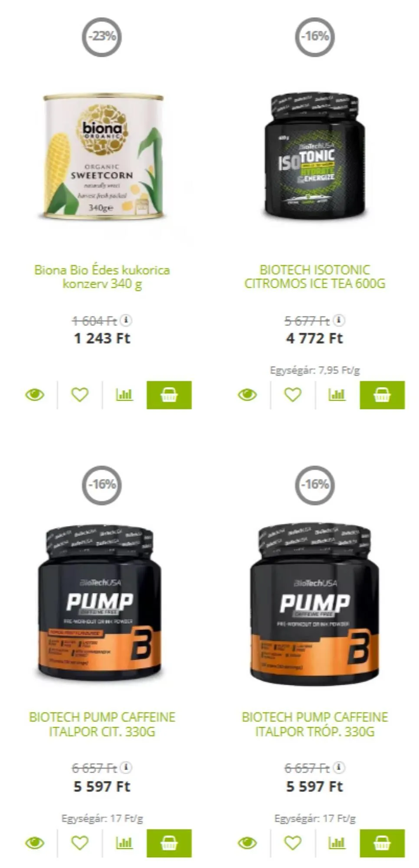Open Biona Bio Édes kukorica konzerv link

tap(102, 277)
